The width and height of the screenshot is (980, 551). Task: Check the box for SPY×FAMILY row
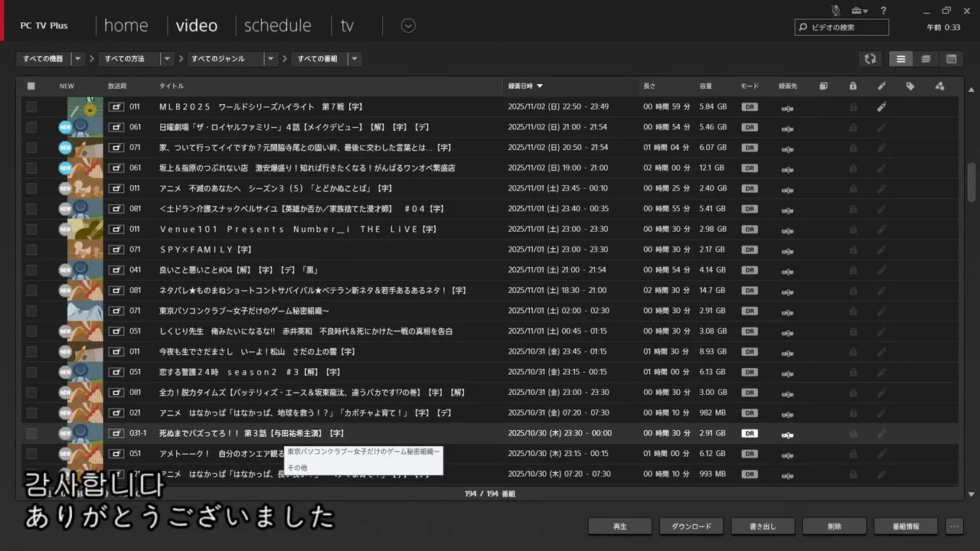click(31, 249)
